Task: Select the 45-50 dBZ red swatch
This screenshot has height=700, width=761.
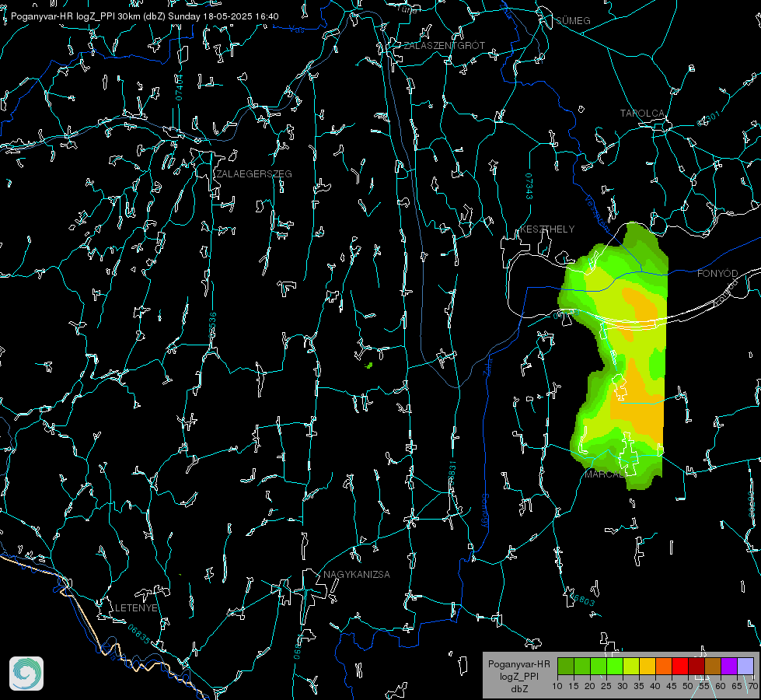Action: tap(680, 666)
